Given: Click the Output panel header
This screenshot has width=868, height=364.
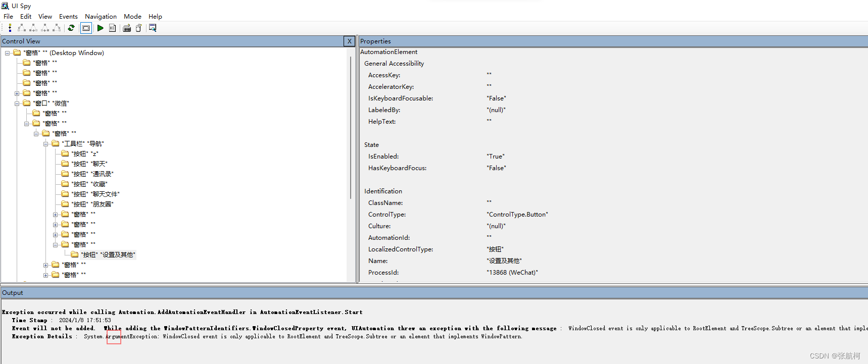Looking at the screenshot, I should (x=434, y=293).
